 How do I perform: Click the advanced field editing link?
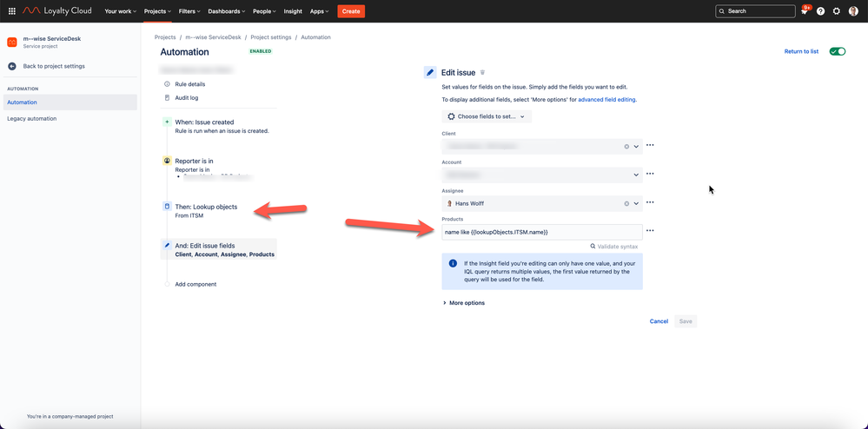point(606,100)
